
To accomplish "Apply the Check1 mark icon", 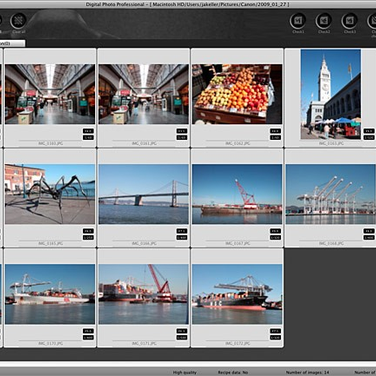I will tap(298, 21).
